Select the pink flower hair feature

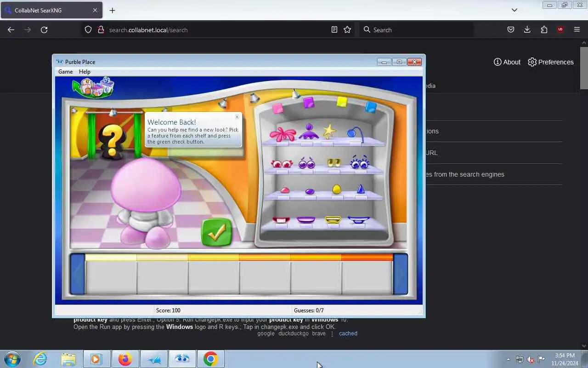(x=283, y=134)
